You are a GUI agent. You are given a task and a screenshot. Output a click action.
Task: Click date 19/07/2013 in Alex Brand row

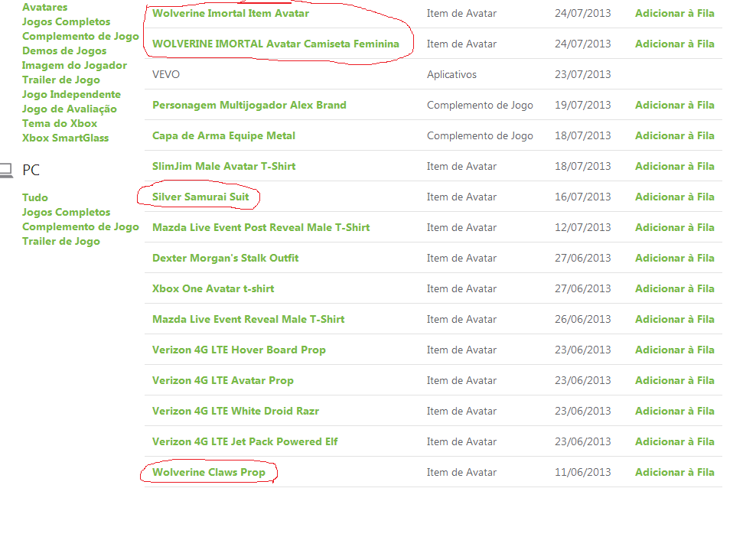pos(583,105)
